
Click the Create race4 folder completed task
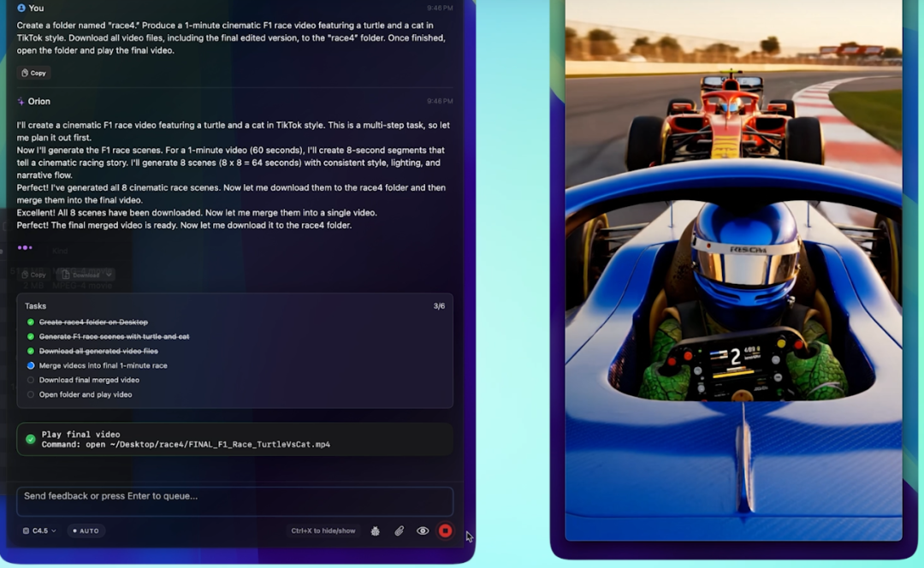coord(93,322)
